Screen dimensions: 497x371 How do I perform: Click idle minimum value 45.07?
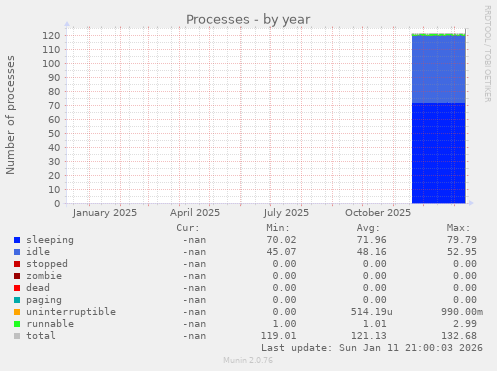(x=281, y=252)
